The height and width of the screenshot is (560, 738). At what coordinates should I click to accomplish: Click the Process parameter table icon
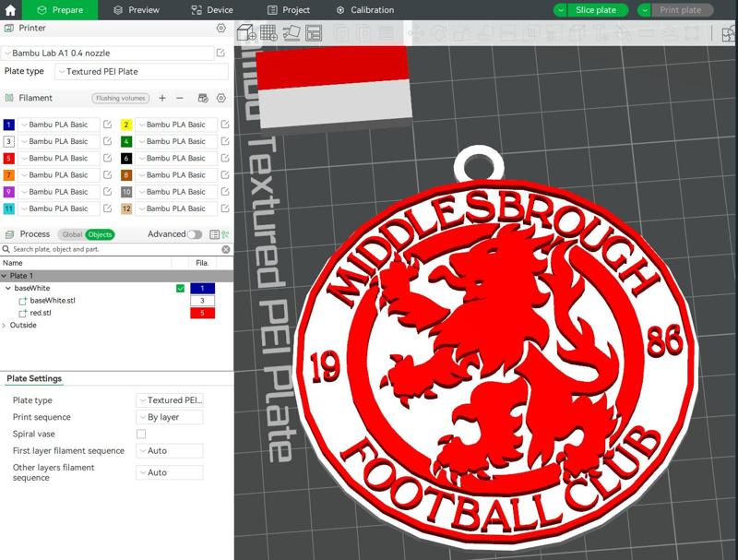pos(214,234)
